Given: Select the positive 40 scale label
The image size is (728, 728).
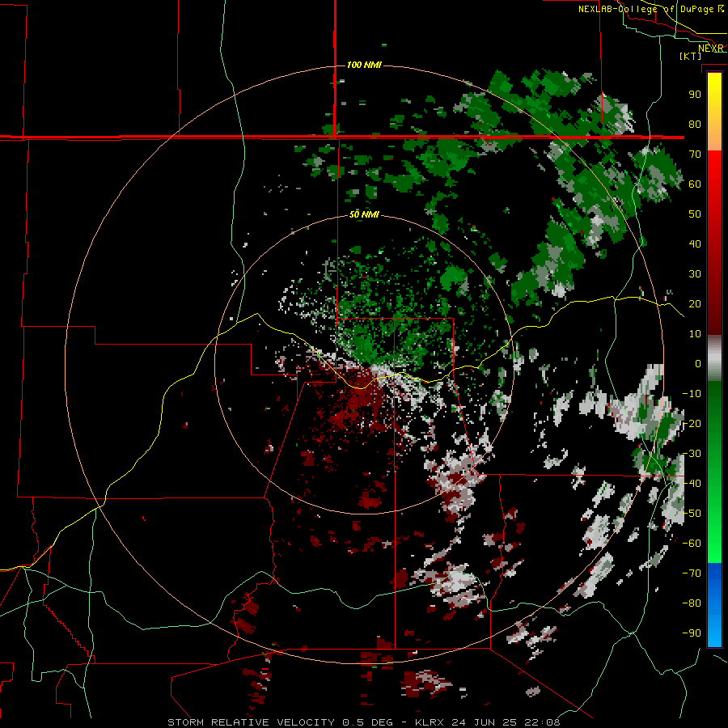Looking at the screenshot, I should click(x=695, y=243).
